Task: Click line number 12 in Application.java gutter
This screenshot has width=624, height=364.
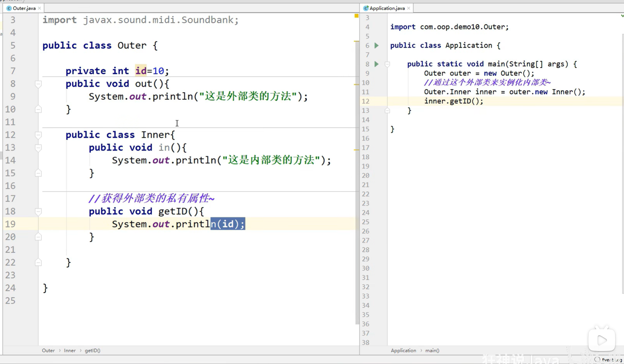Action: tap(366, 101)
